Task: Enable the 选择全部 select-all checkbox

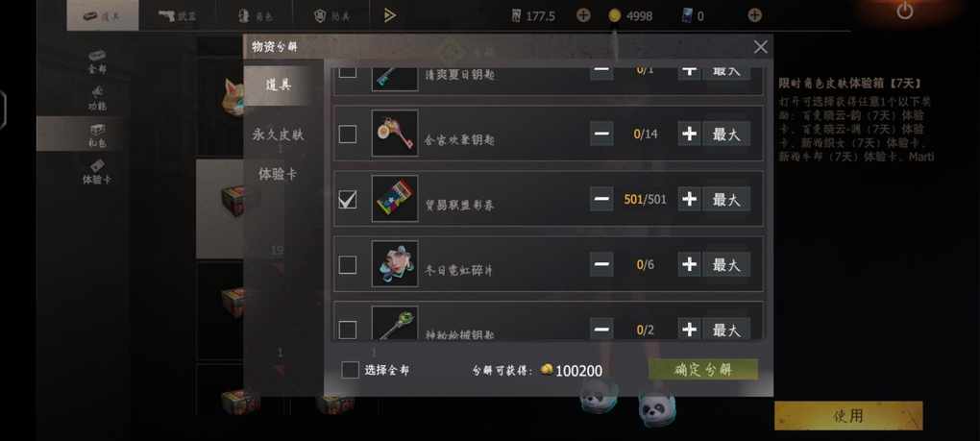Action: pos(350,370)
